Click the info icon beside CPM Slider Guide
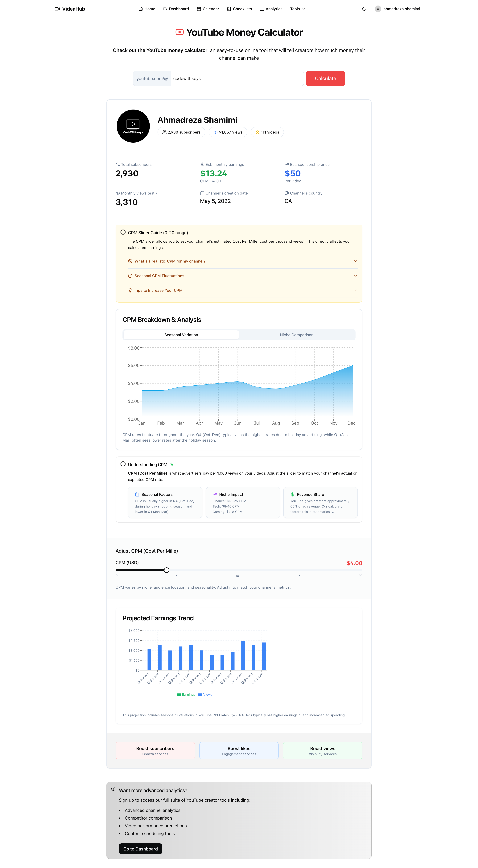 pyautogui.click(x=123, y=232)
